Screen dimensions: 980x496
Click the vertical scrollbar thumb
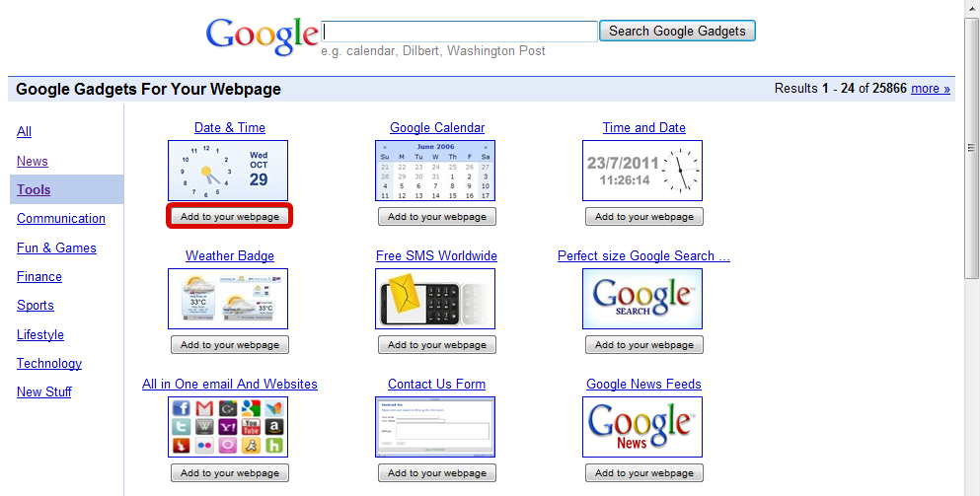click(x=971, y=149)
